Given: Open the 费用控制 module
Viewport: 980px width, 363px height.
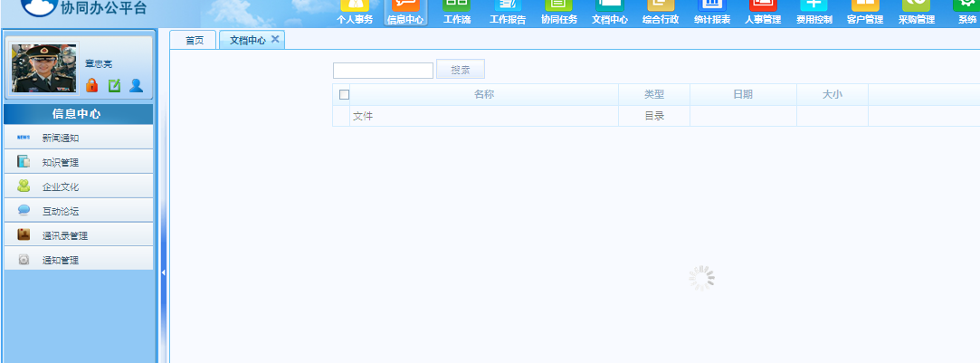Looking at the screenshot, I should point(814,13).
